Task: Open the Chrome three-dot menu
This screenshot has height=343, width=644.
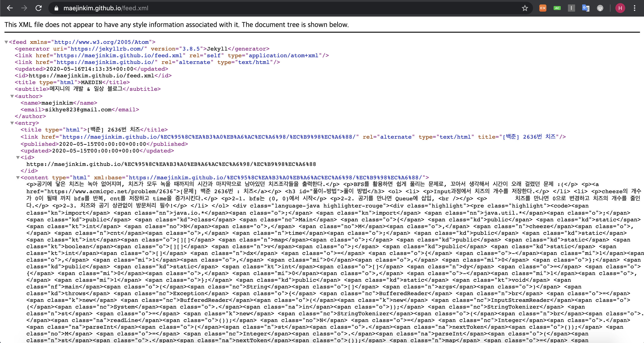Action: tap(635, 8)
